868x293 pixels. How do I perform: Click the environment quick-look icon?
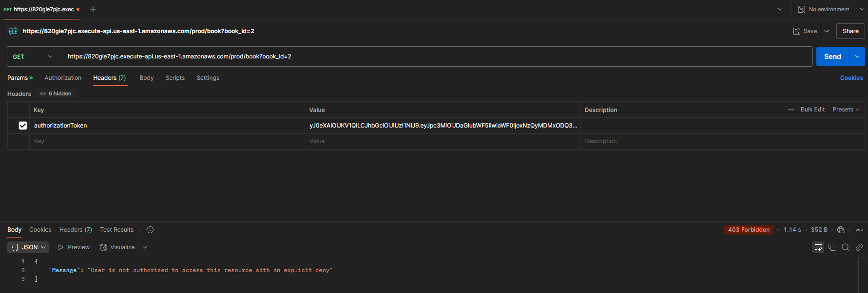tap(801, 9)
